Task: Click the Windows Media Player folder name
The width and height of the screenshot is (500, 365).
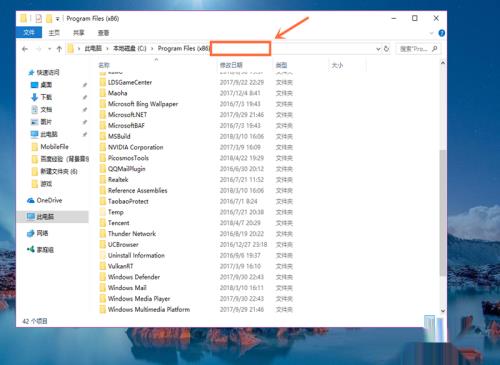Action: [x=139, y=298]
